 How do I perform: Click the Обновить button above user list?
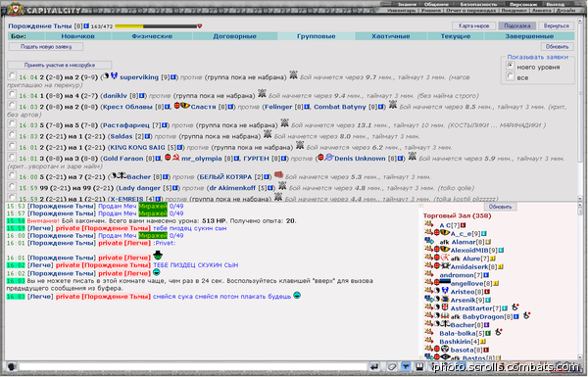pyautogui.click(x=500, y=207)
